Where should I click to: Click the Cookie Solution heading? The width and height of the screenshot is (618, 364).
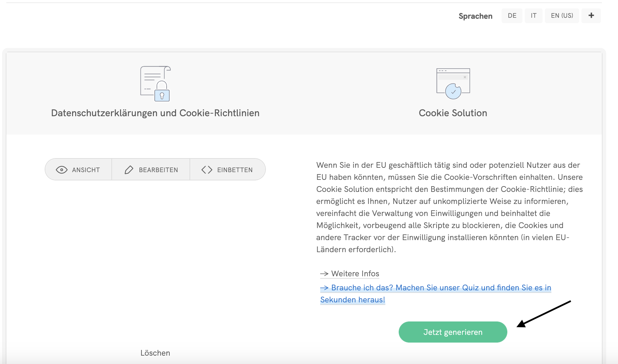point(453,113)
